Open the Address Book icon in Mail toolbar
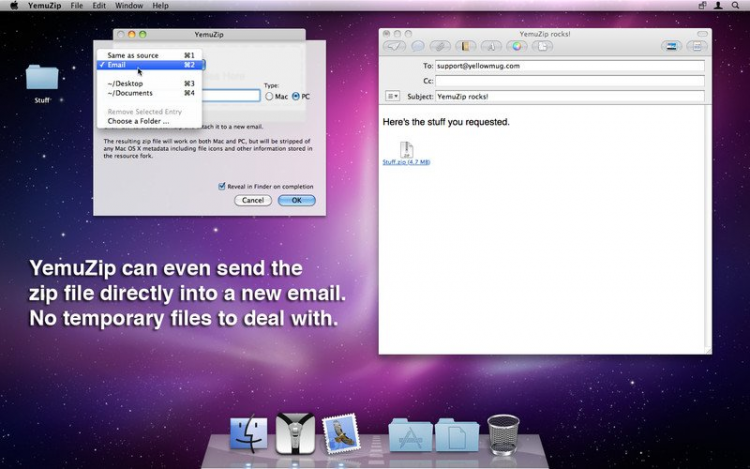The width and height of the screenshot is (750, 469). coord(465,46)
